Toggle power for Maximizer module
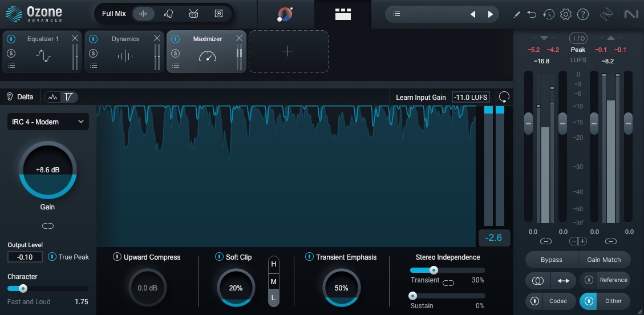The image size is (644, 315). point(175,39)
